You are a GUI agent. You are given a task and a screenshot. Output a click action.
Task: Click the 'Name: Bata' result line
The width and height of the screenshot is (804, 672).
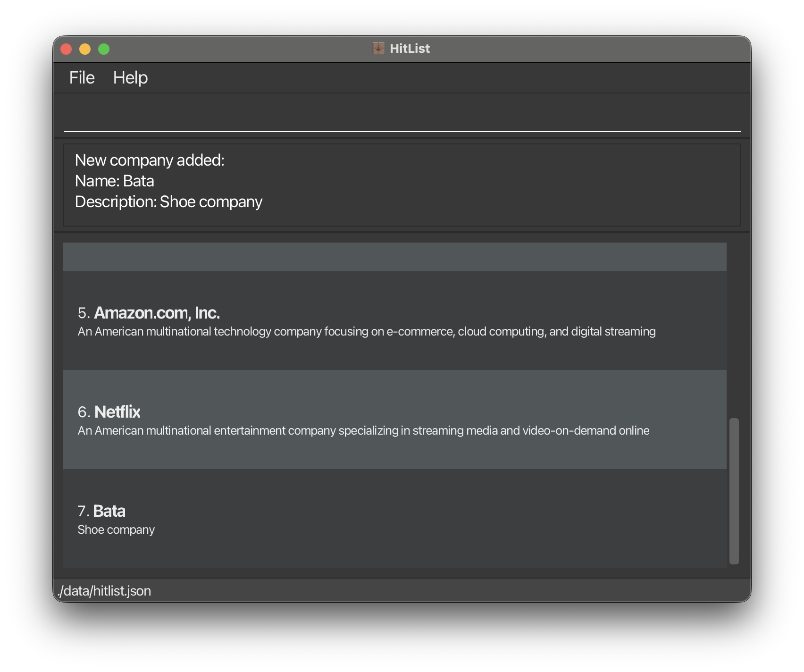click(115, 181)
